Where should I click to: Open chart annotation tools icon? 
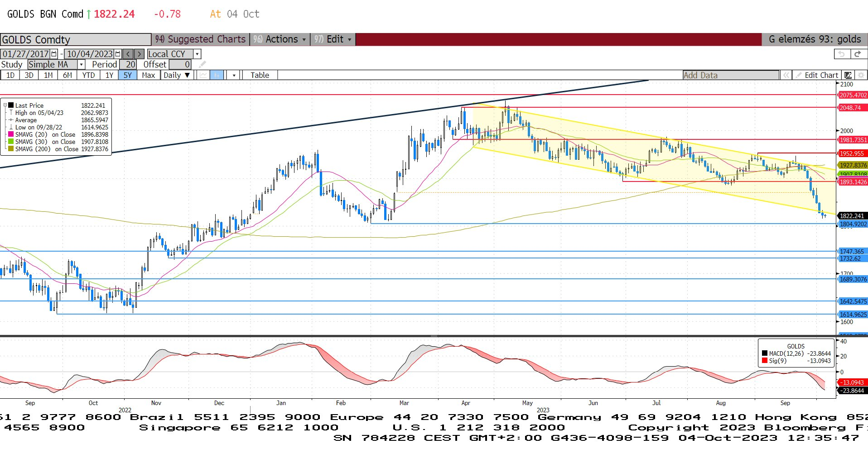tap(848, 75)
